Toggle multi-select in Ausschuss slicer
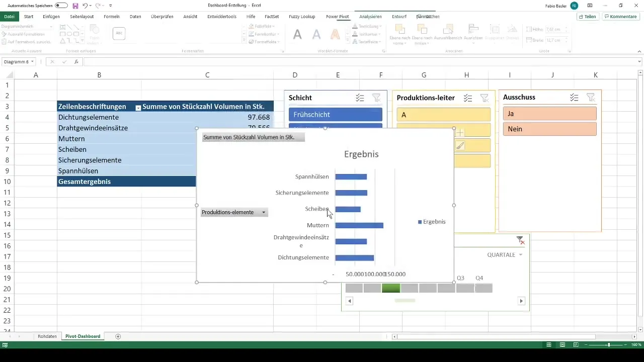644x362 pixels. pos(574,98)
